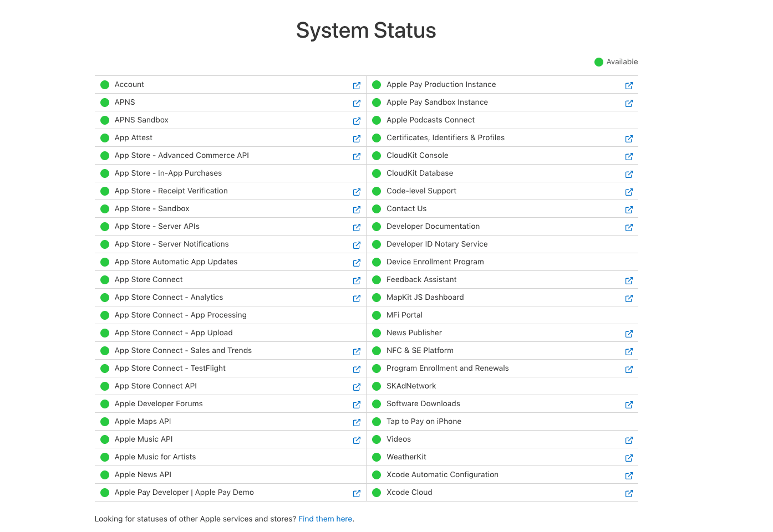Screen dimensions: 773x532
Task: Click link icon for App Store - Sandbox
Action: [357, 209]
